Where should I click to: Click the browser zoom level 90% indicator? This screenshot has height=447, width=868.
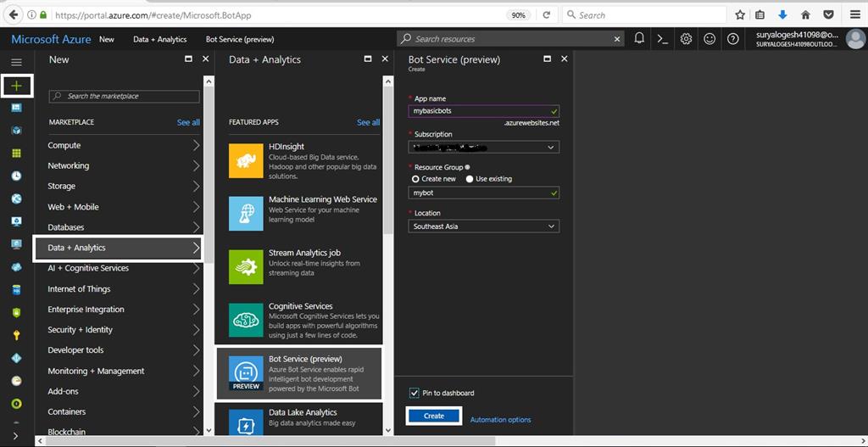[x=519, y=15]
